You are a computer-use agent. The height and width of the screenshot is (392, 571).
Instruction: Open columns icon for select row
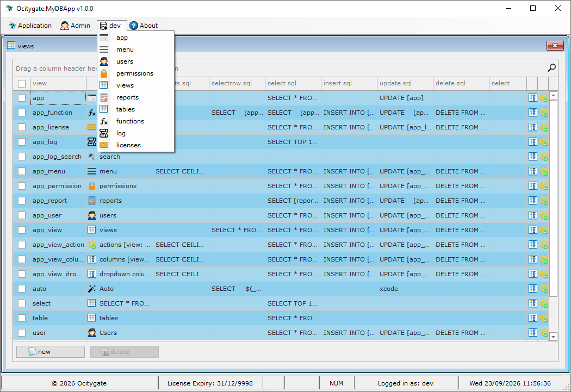tap(532, 303)
